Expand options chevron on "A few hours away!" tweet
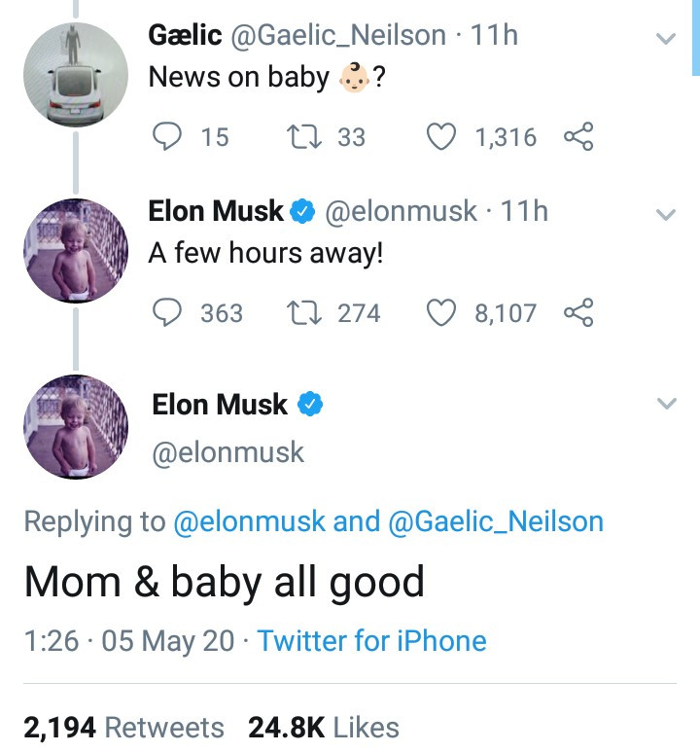 666,214
